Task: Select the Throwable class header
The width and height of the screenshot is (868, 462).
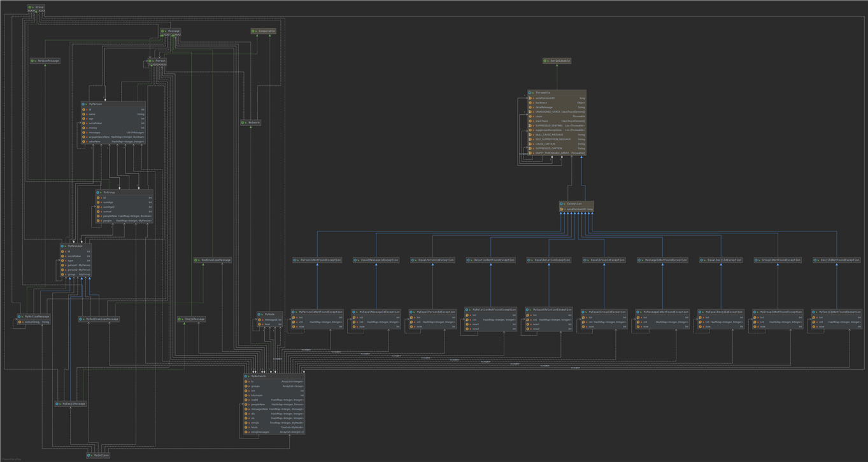Action: click(x=557, y=92)
